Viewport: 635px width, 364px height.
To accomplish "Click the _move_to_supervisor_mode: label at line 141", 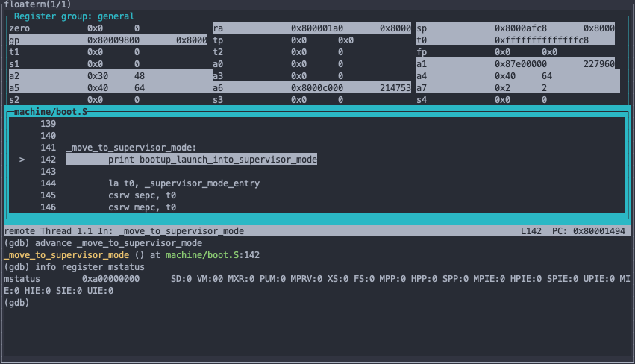I will coord(131,148).
